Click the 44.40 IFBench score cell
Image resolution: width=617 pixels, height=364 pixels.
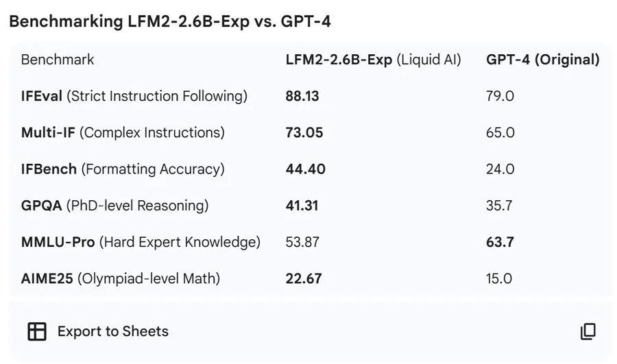point(305,169)
